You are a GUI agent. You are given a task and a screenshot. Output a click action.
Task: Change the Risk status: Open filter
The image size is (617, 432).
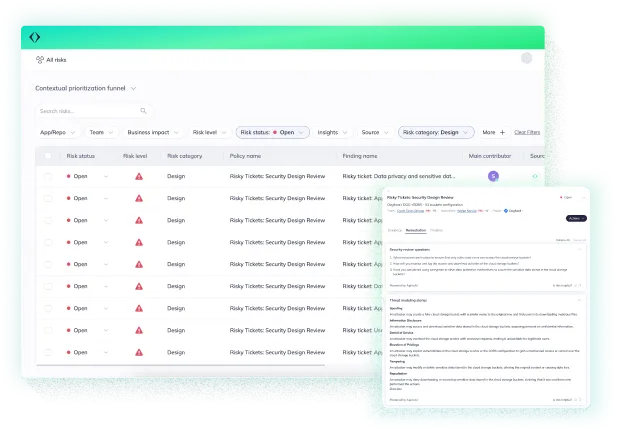272,133
